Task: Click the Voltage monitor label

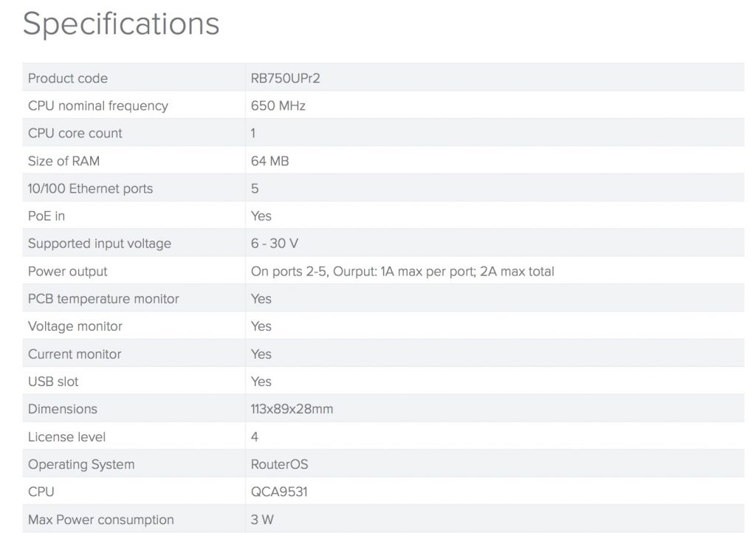Action: (75, 326)
